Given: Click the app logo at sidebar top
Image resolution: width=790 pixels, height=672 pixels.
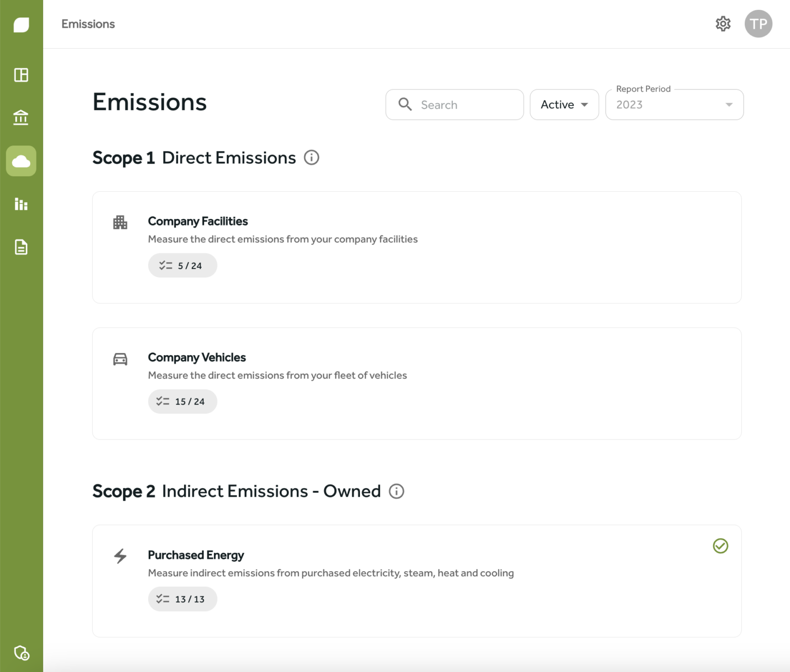Looking at the screenshot, I should 21,24.
